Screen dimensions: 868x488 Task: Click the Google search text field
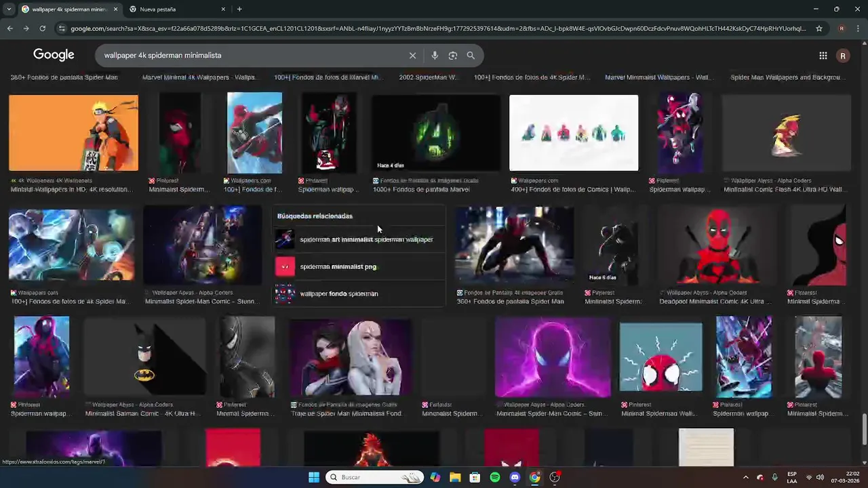[x=251, y=56]
